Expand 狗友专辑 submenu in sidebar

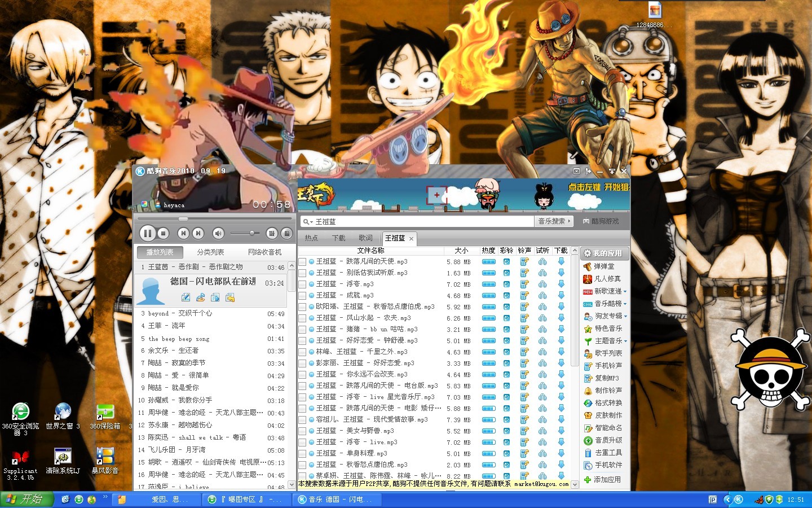click(625, 316)
